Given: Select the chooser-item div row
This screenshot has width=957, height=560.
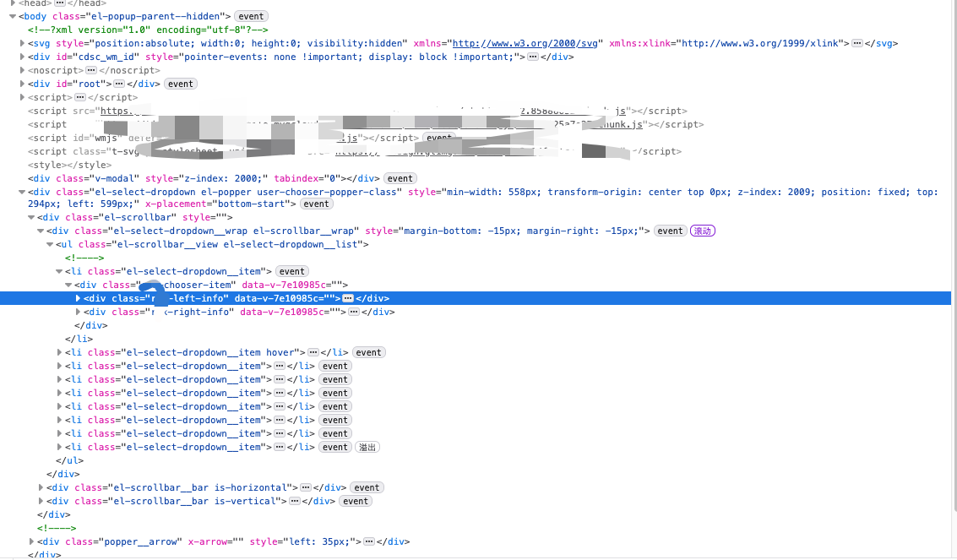Looking at the screenshot, I should [x=211, y=285].
